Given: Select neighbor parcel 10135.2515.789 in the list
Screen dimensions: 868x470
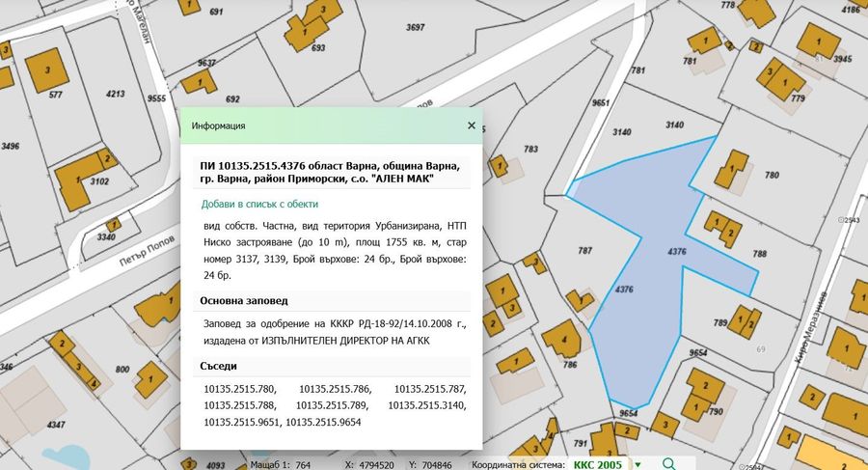Looking at the screenshot, I should (x=332, y=405).
